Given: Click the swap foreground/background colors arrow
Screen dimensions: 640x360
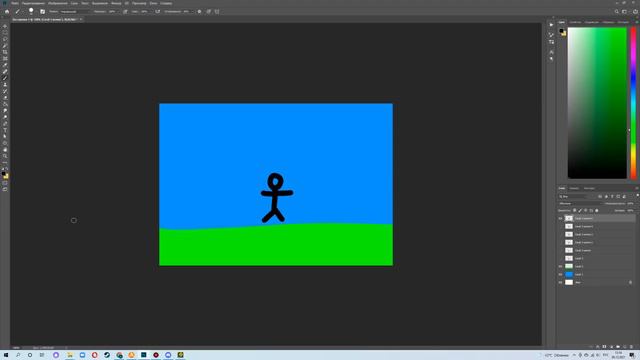Looking at the screenshot, I should (7, 169).
